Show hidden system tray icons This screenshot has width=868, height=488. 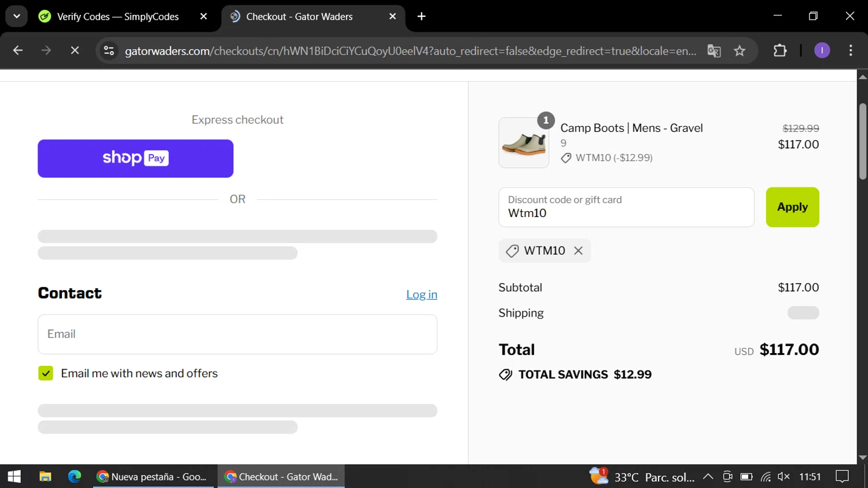point(708,477)
